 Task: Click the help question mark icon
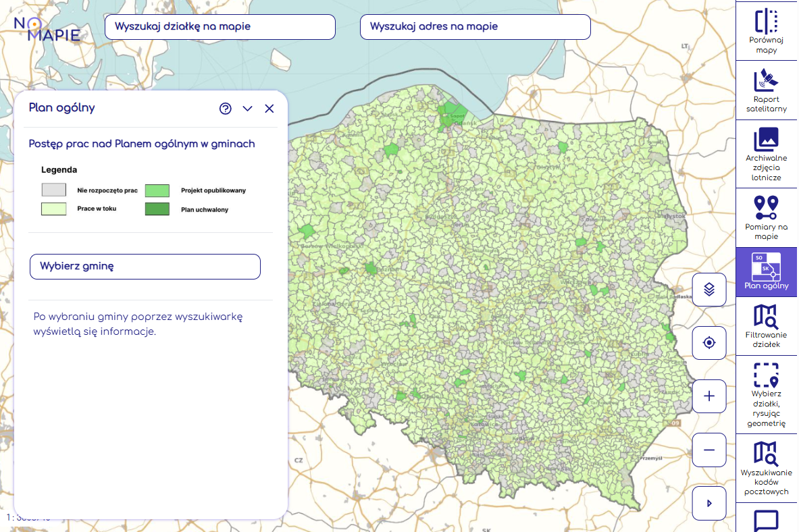pyautogui.click(x=226, y=109)
